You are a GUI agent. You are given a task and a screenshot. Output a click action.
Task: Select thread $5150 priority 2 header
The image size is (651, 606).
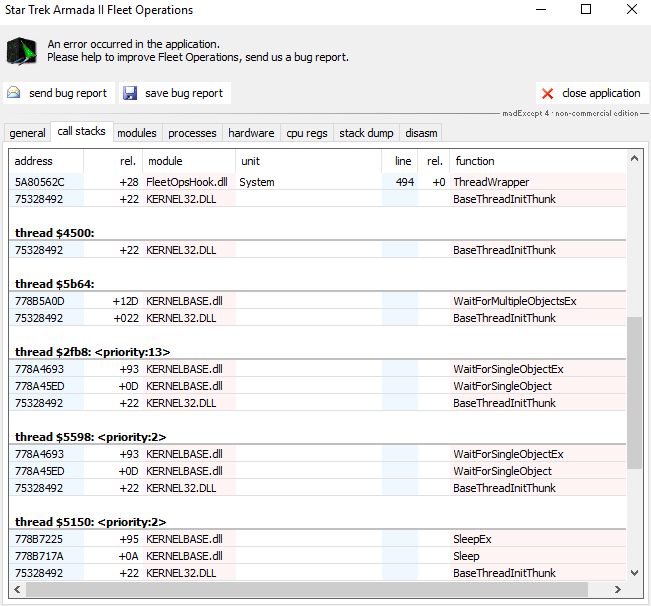(317, 522)
